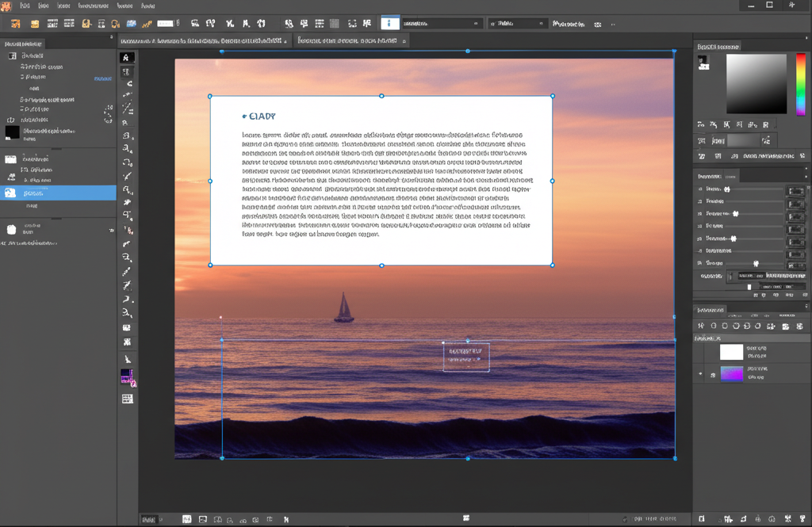This screenshot has height=527, width=812.
Task: Select the topmost tool in the vertical toolbar
Action: click(127, 57)
